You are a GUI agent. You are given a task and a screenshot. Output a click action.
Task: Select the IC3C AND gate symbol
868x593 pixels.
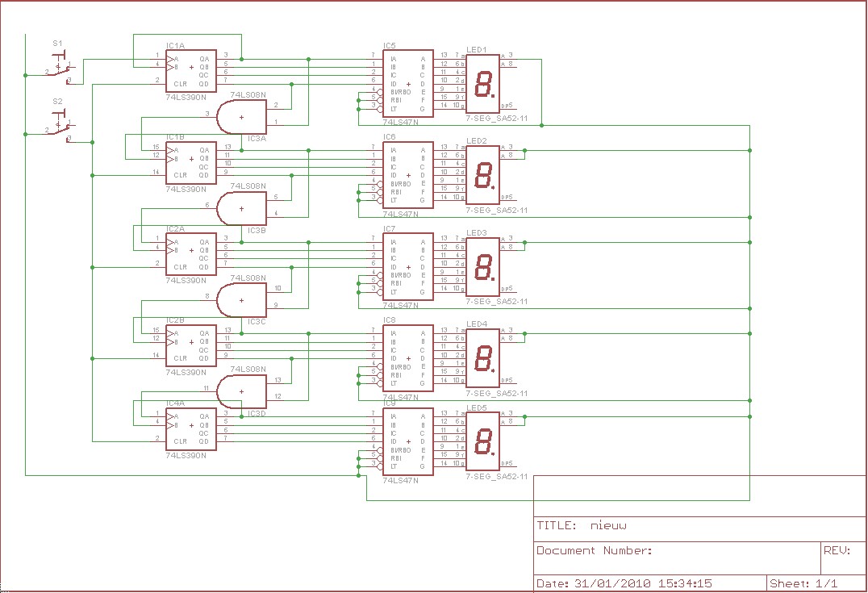point(241,300)
